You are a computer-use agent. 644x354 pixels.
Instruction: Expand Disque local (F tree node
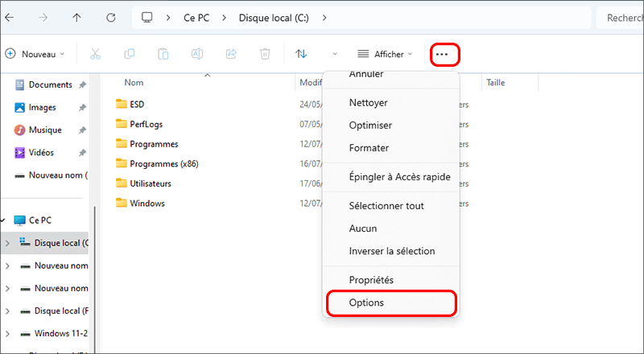7,311
